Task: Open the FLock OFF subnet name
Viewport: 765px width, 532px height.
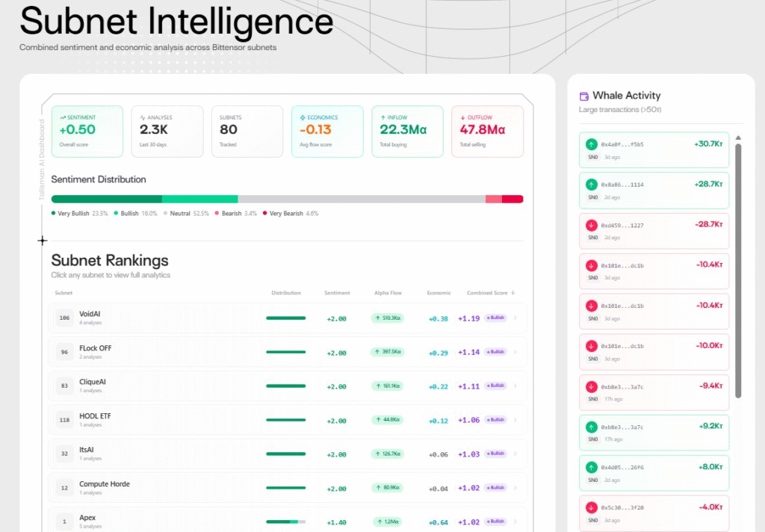Action: tap(95, 348)
